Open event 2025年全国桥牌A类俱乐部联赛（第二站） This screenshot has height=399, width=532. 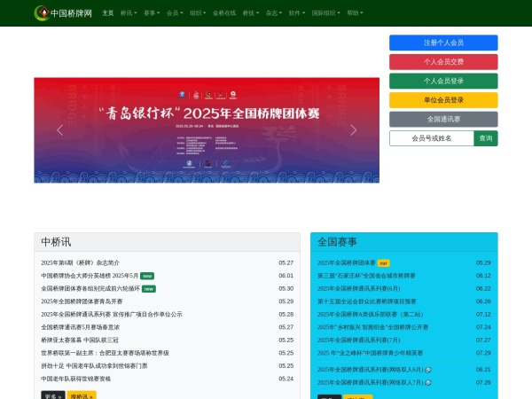tap(370, 315)
